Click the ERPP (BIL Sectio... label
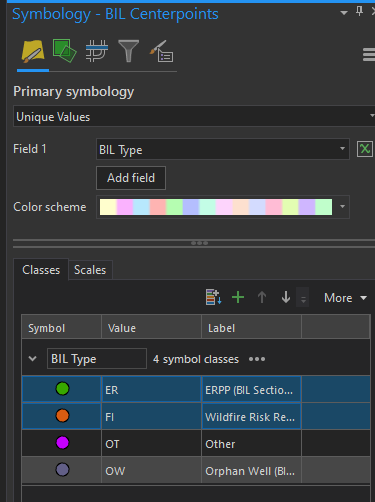The image size is (375, 502). click(251, 389)
